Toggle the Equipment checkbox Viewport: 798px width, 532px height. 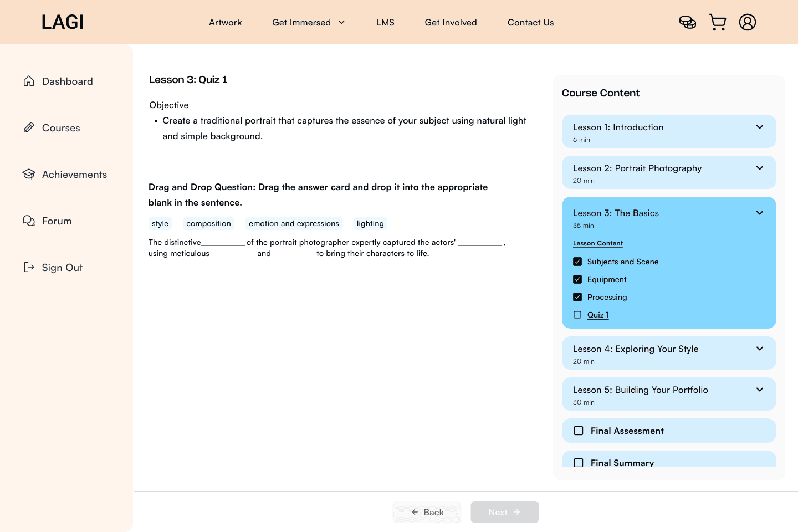(577, 279)
